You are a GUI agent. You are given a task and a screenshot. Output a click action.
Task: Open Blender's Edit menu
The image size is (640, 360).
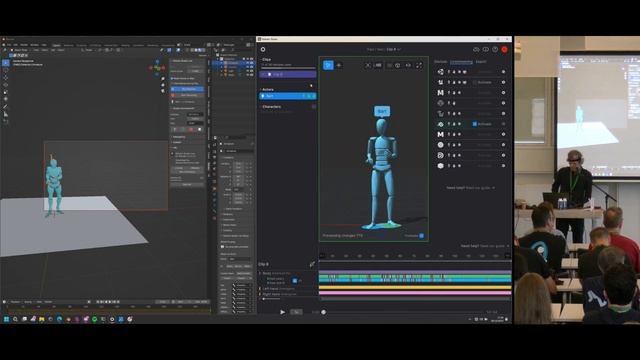coord(16,45)
